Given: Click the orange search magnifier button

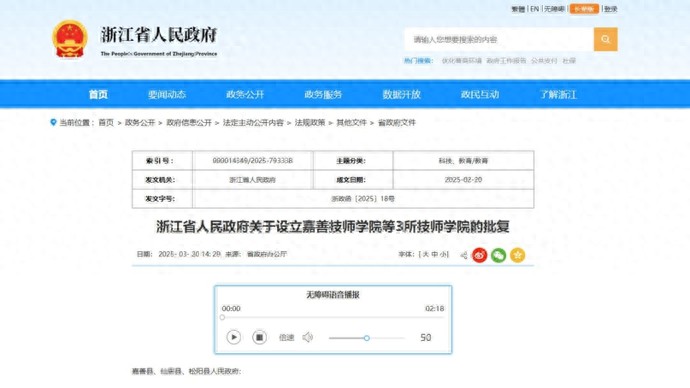Looking at the screenshot, I should click(605, 39).
